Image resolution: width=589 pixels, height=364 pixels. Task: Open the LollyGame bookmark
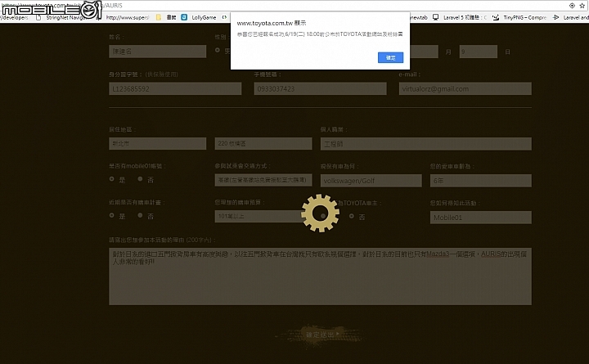[199, 17]
